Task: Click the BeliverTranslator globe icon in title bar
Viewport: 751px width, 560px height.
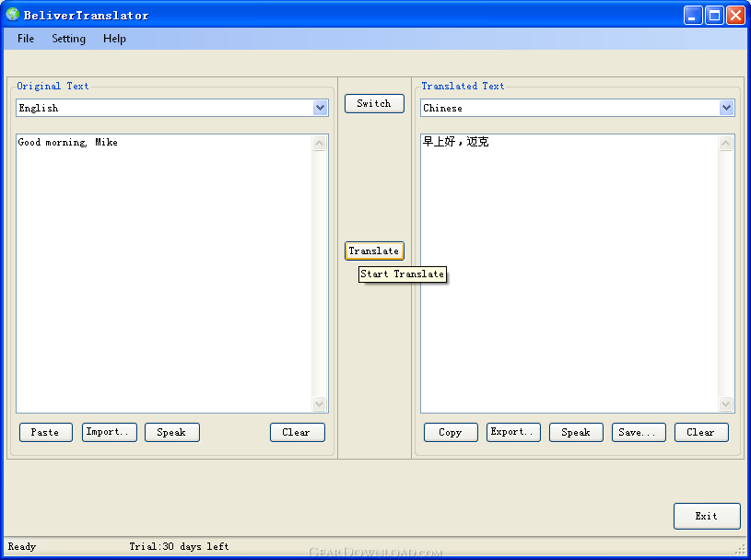Action: (x=13, y=15)
